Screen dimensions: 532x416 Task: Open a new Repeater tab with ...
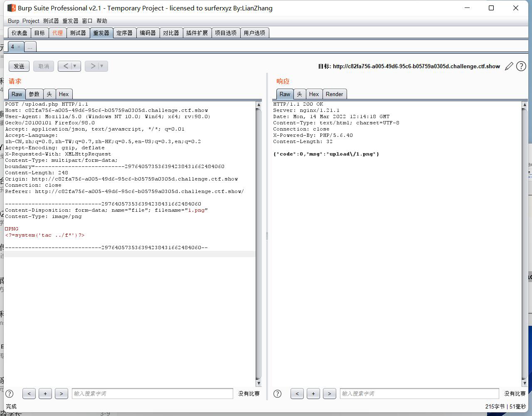30,47
